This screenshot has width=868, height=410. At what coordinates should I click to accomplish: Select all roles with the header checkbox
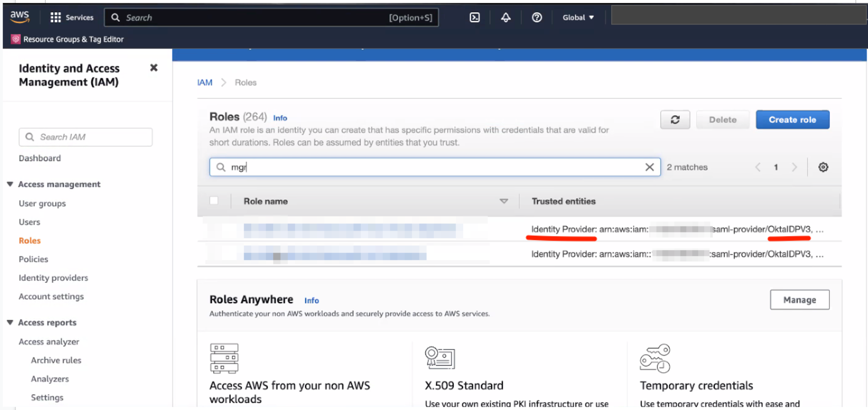point(214,200)
